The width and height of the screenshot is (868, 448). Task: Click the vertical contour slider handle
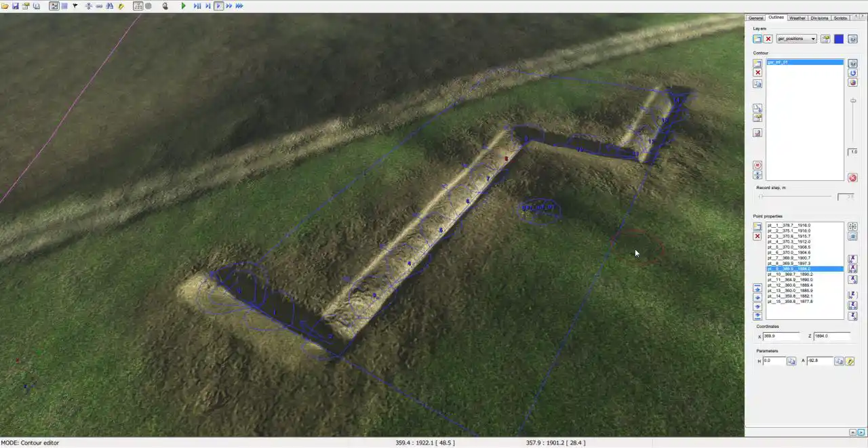[853, 101]
